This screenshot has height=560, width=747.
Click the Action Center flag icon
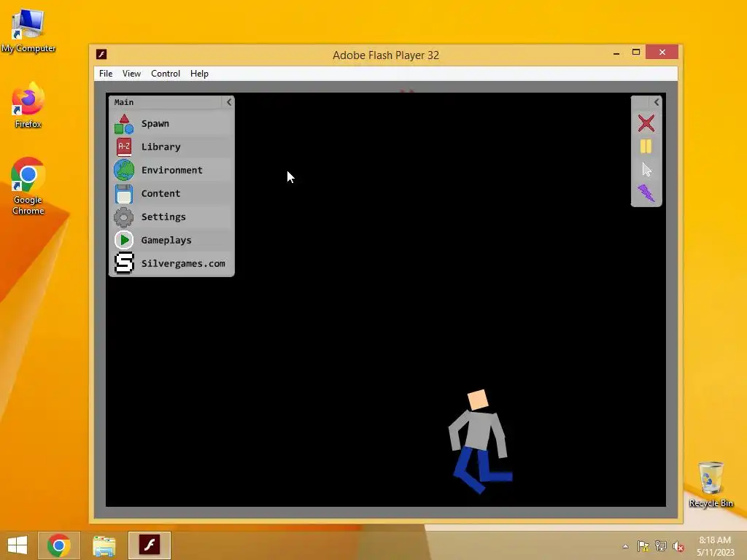tap(643, 546)
